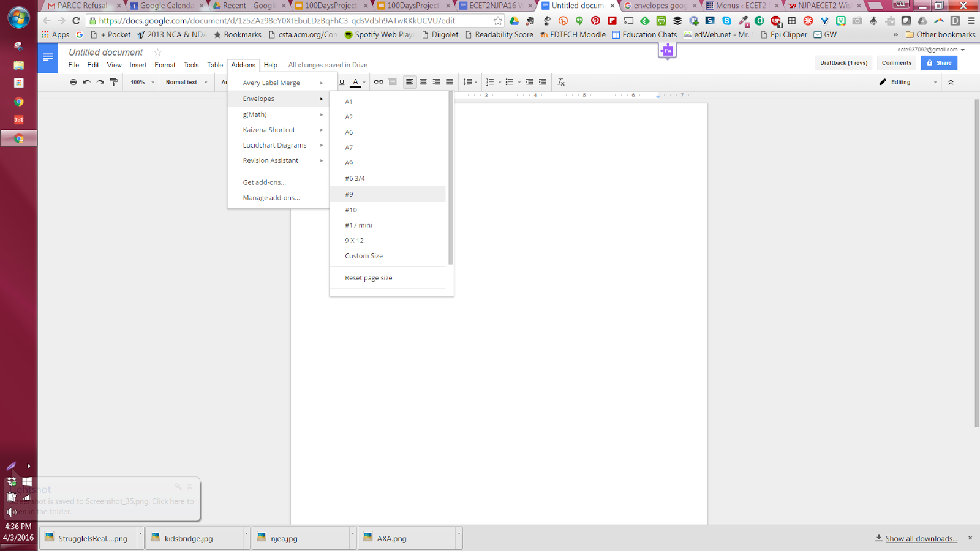Center align text

[423, 82]
